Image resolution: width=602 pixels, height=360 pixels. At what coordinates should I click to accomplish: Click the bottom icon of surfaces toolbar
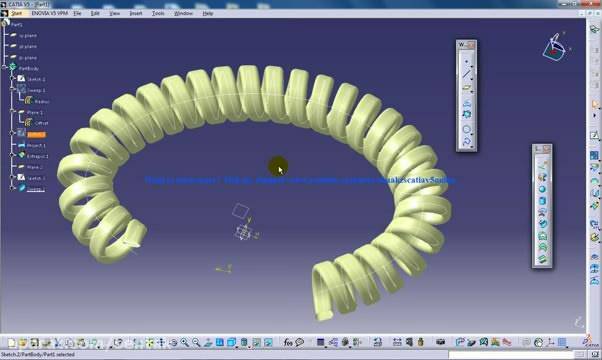point(542,259)
